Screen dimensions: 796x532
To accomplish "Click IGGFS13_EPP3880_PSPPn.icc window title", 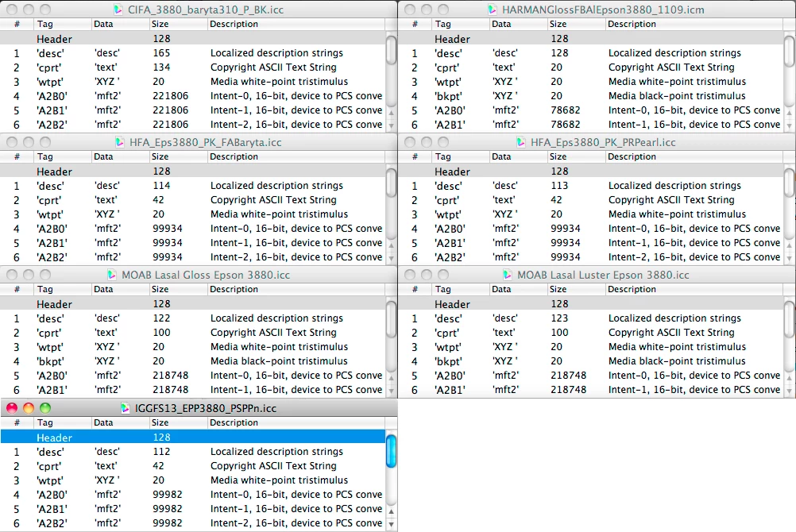I will point(206,408).
